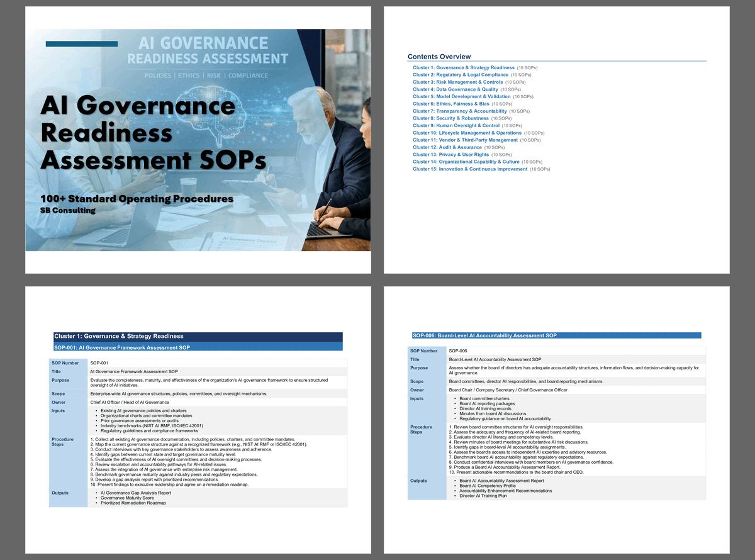The height and width of the screenshot is (560, 755).
Task: Click the Cluster 1 dark blue section banner
Action: (x=198, y=337)
